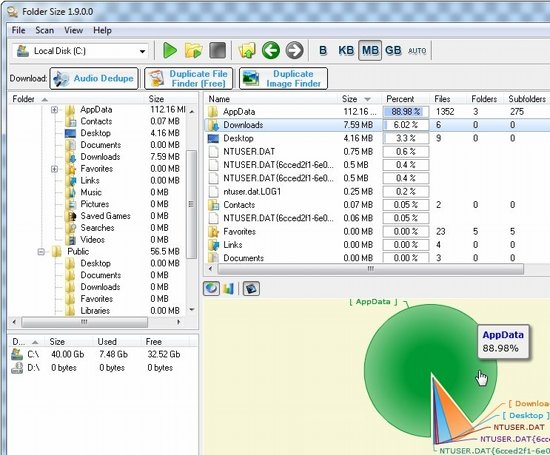This screenshot has width=550, height=455.
Task: Click Duplicate Image Finder button
Action: pos(283,78)
